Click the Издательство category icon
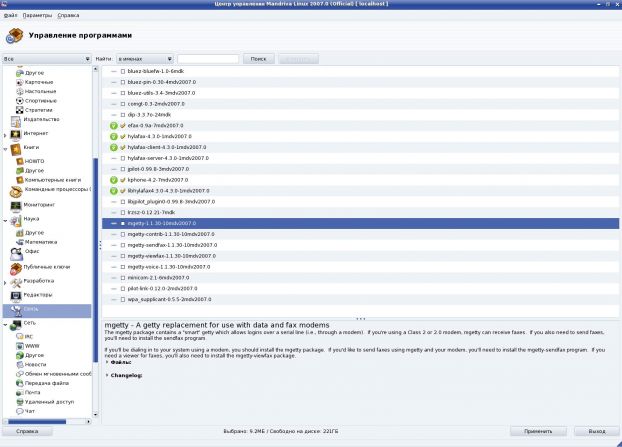This screenshot has height=447, width=622. pos(16,121)
